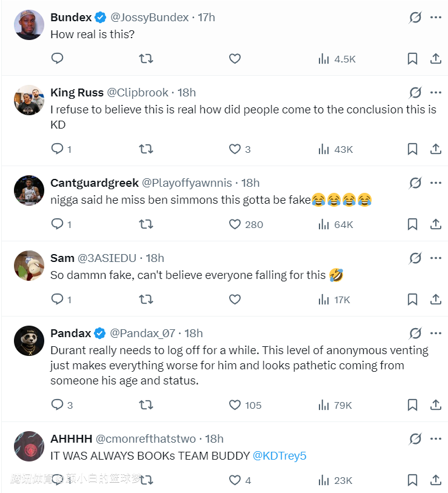
Task: Open Bundex's profile name link
Action: point(70,18)
